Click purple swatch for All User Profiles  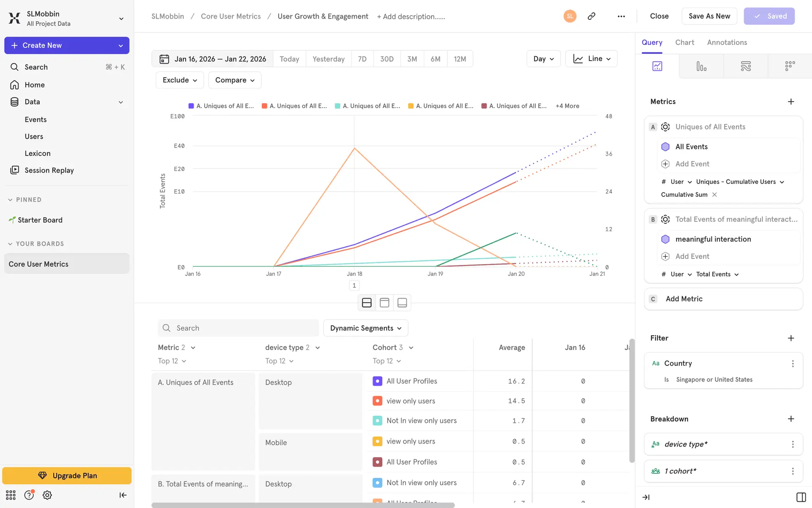point(377,381)
